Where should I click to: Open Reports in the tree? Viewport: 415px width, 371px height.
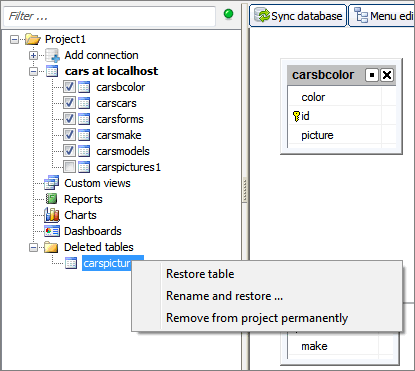(x=83, y=199)
